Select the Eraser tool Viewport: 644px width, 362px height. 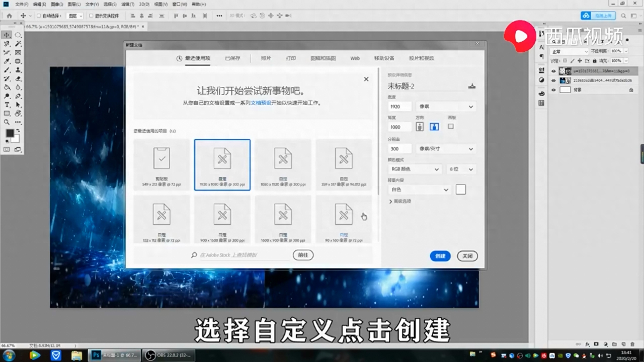[x=18, y=79]
